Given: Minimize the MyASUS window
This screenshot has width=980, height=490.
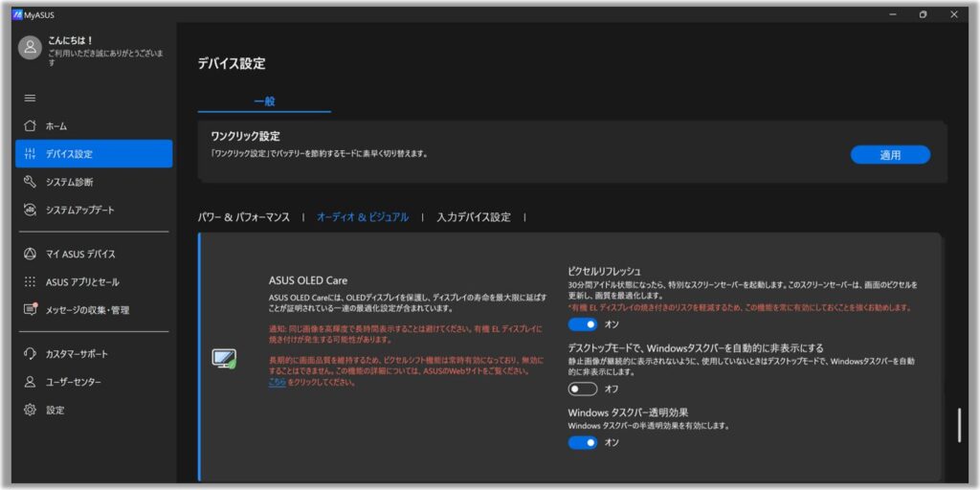Looking at the screenshot, I should 893,15.
